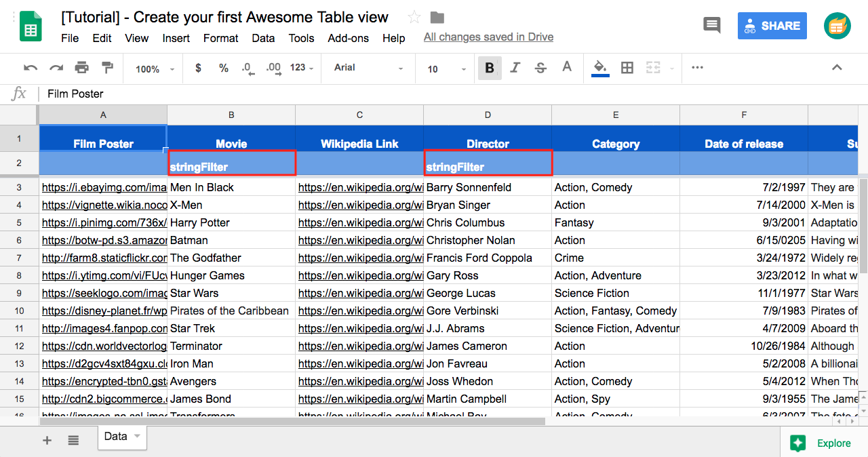Open the Help menu

pyautogui.click(x=393, y=38)
